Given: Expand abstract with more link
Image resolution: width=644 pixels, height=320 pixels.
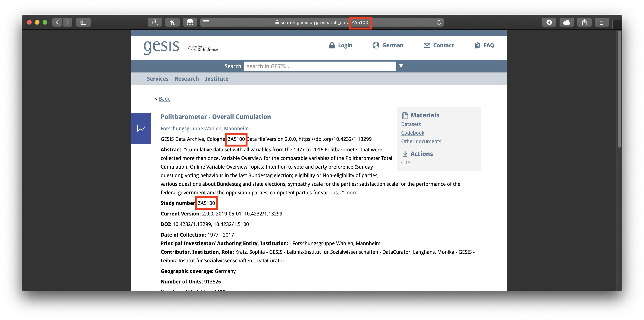Looking at the screenshot, I should point(351,192).
